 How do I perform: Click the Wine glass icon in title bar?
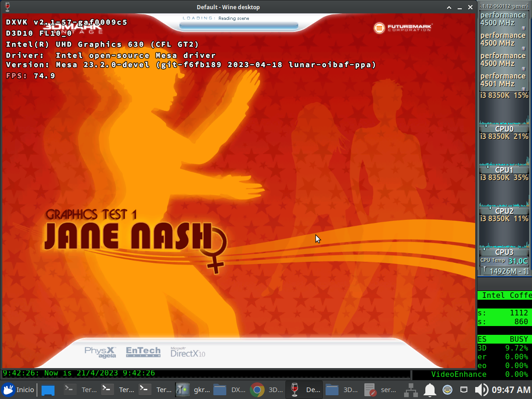click(x=7, y=7)
